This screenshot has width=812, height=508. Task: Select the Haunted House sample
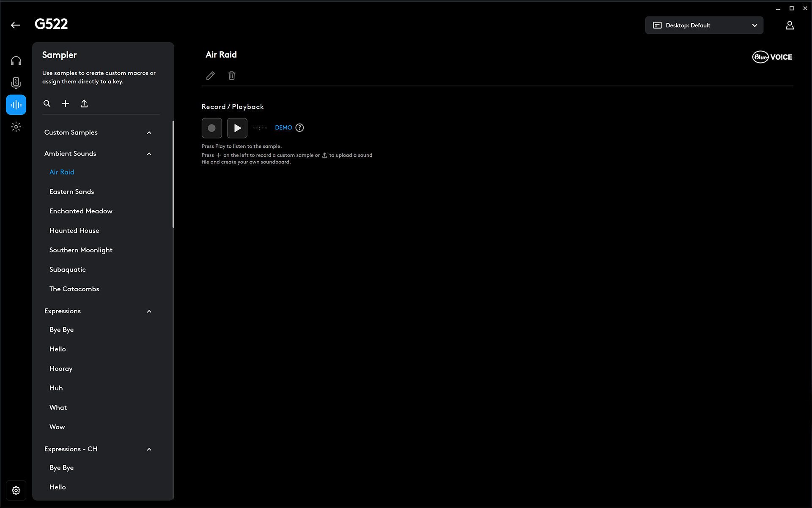tap(74, 231)
